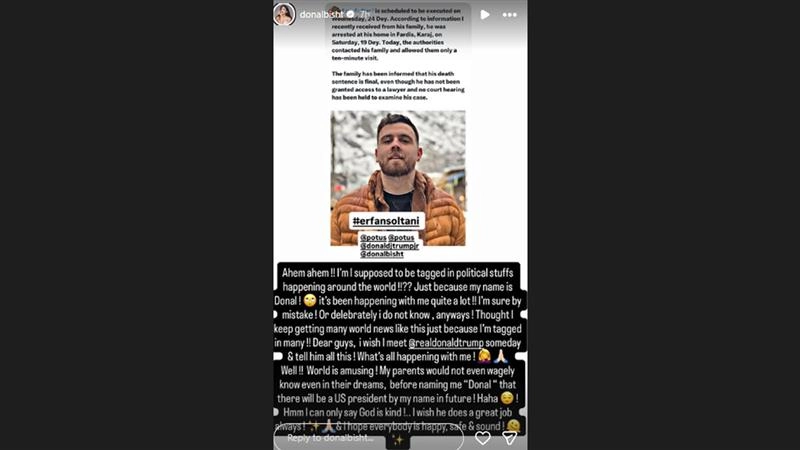Open the @donalbisht mention below the photo
The image size is (800, 450).
[x=382, y=254]
